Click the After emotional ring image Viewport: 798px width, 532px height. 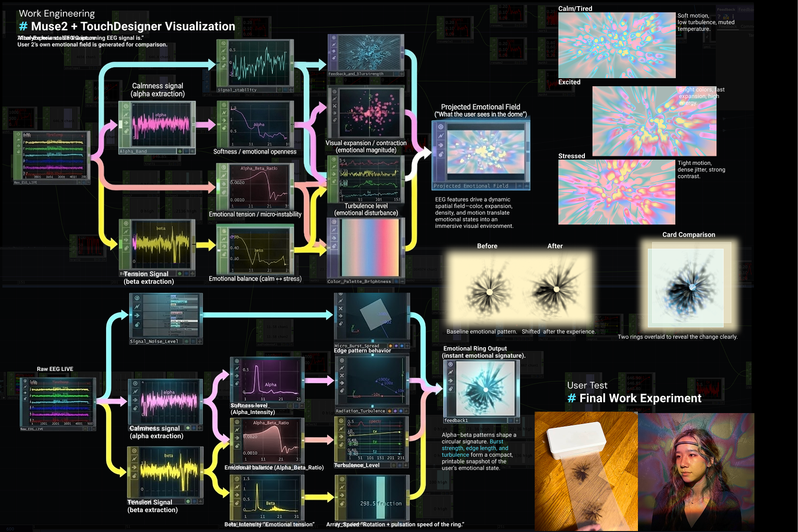pyautogui.click(x=556, y=289)
